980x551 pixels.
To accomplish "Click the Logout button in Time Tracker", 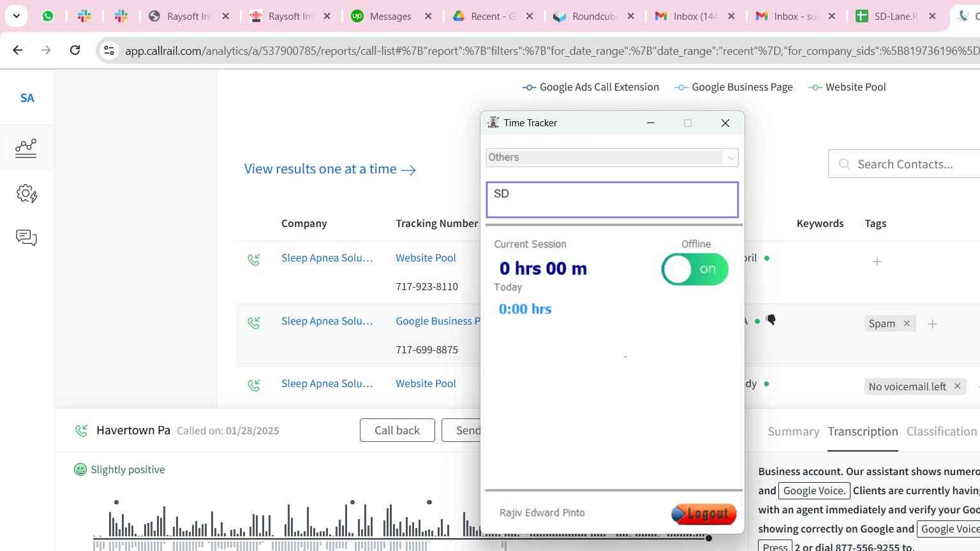I will 704,513.
